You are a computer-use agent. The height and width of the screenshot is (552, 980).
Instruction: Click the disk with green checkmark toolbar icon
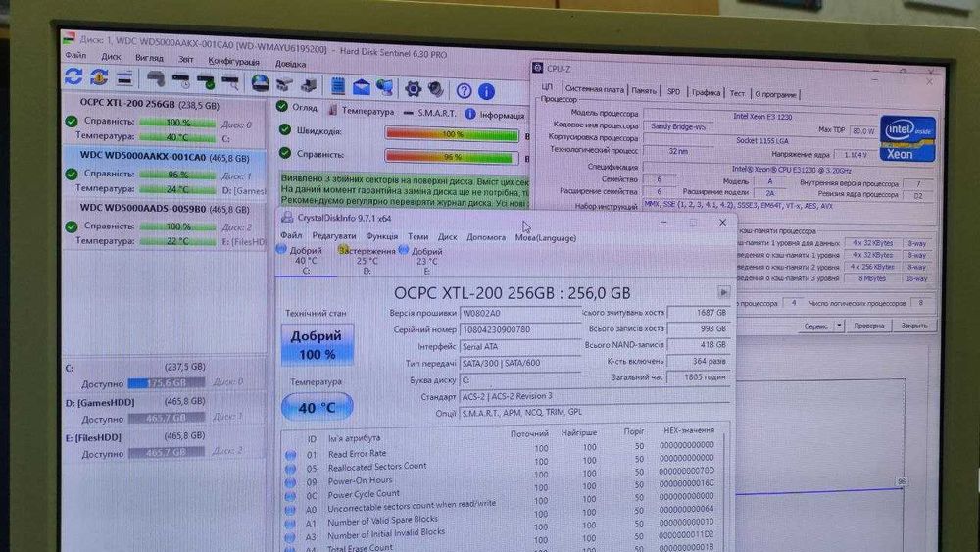pos(206,81)
